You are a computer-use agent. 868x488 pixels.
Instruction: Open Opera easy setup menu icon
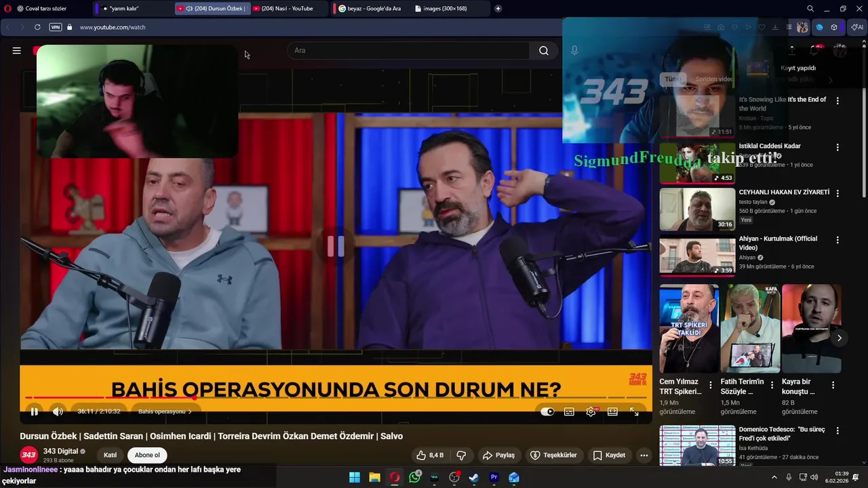789,27
